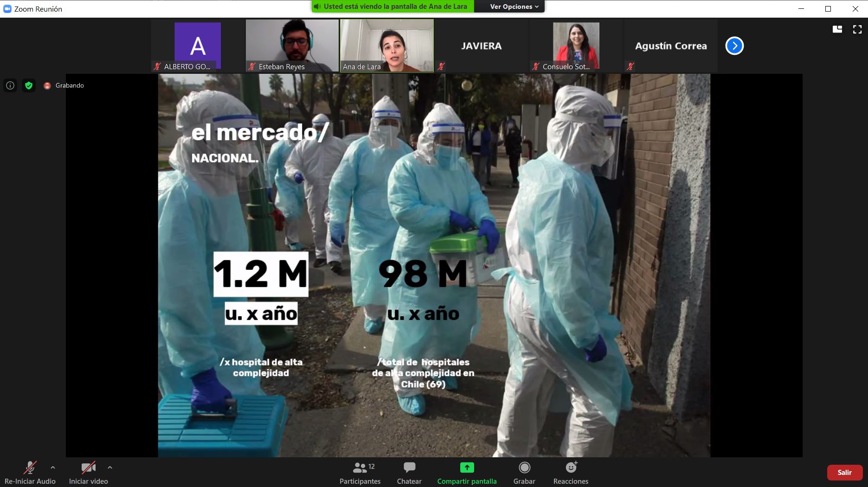Click the Zoom app icon in title bar
Image resolution: width=868 pixels, height=487 pixels.
tap(7, 9)
